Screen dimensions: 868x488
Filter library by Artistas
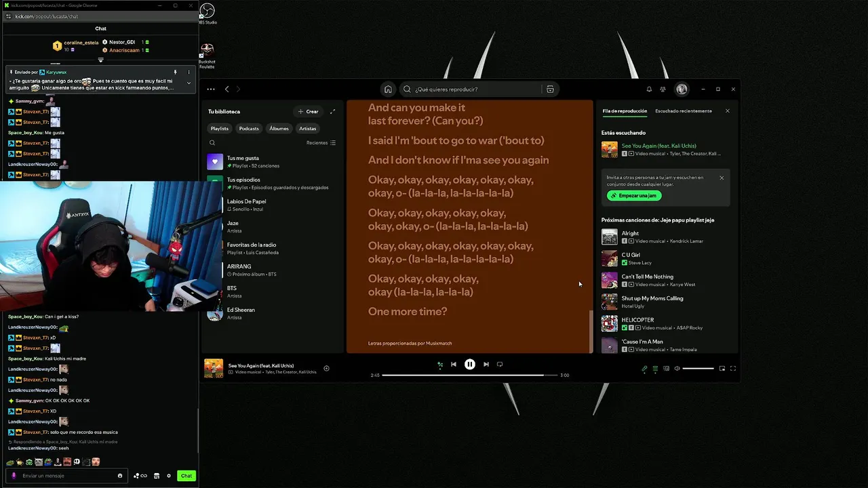pyautogui.click(x=308, y=128)
